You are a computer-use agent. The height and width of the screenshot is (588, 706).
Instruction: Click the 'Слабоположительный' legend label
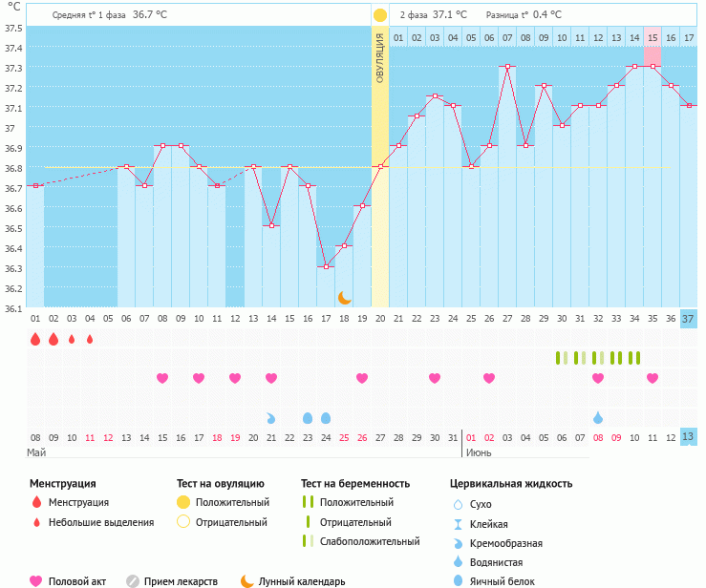[x=370, y=541]
